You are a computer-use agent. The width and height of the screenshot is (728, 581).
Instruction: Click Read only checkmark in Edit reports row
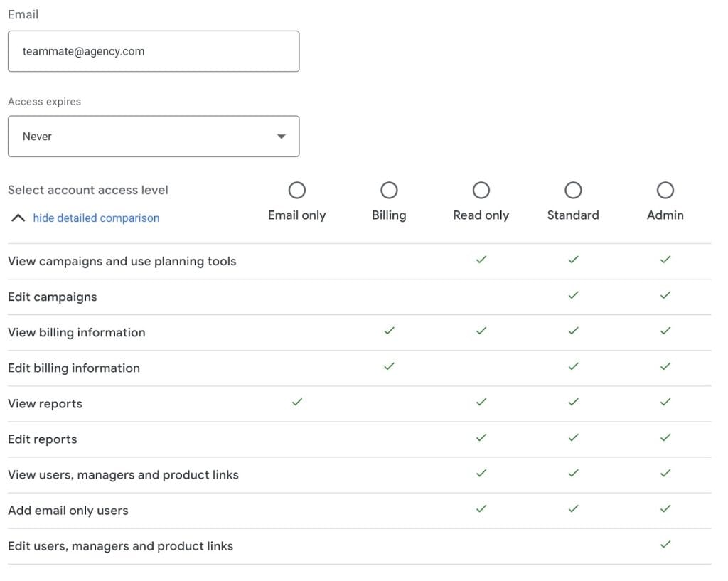coord(481,437)
